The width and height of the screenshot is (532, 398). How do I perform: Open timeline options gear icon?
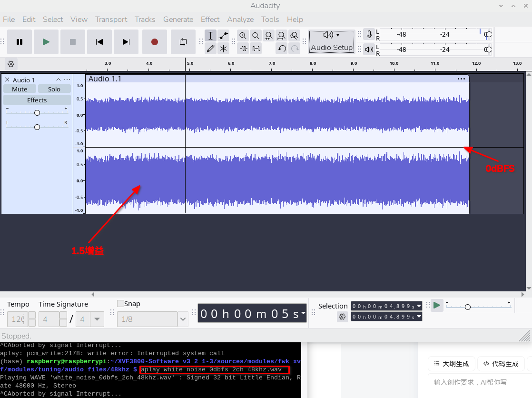(x=11, y=64)
